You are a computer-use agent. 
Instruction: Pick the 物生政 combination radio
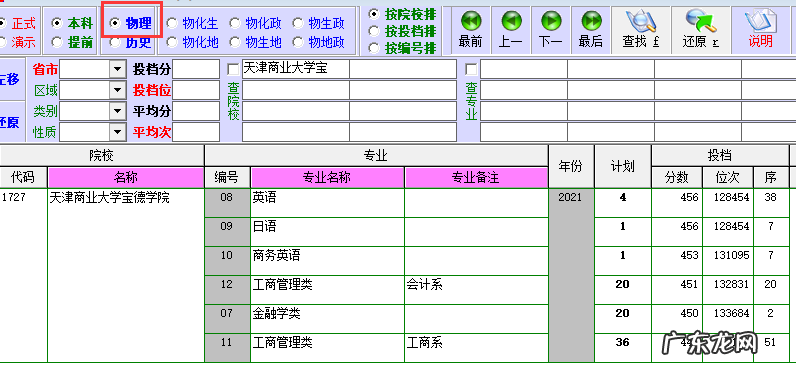298,23
